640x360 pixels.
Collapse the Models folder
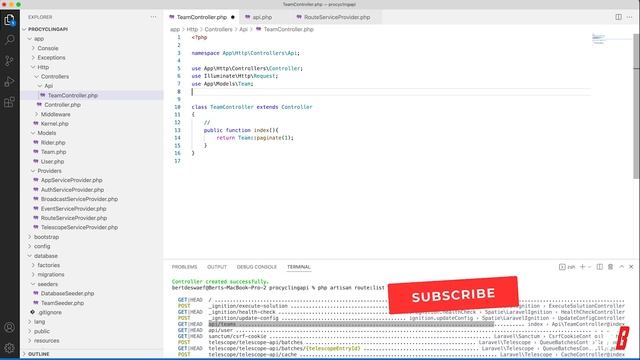[47, 133]
